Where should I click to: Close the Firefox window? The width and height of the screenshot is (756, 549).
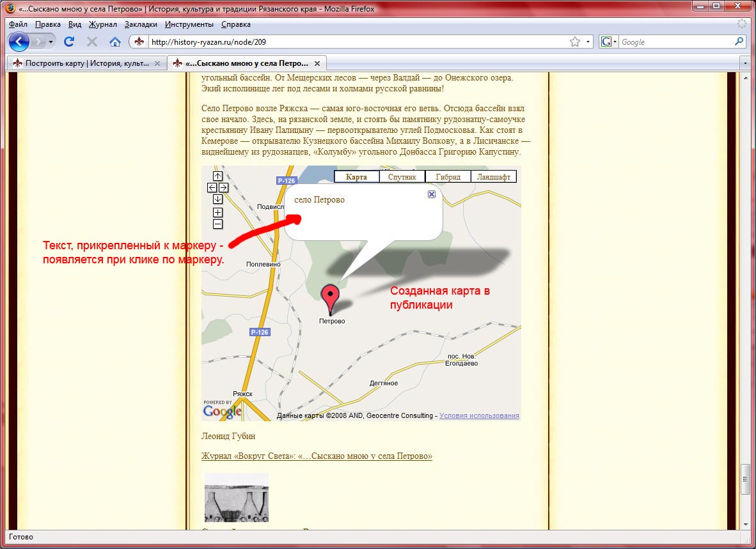tap(737, 6)
